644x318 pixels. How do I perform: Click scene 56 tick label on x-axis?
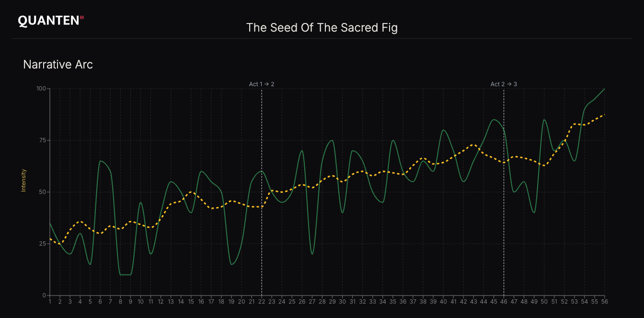[604, 302]
